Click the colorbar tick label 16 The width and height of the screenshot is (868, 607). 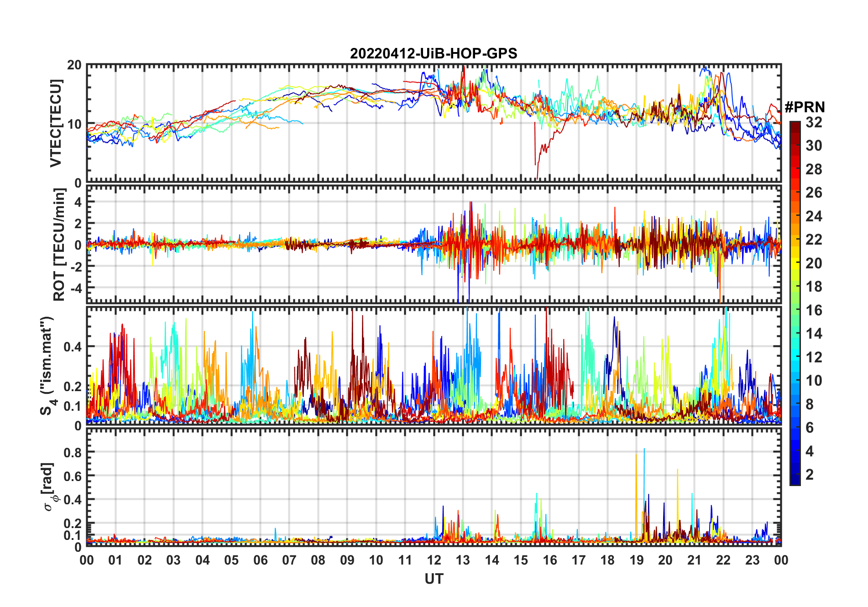pyautogui.click(x=814, y=310)
